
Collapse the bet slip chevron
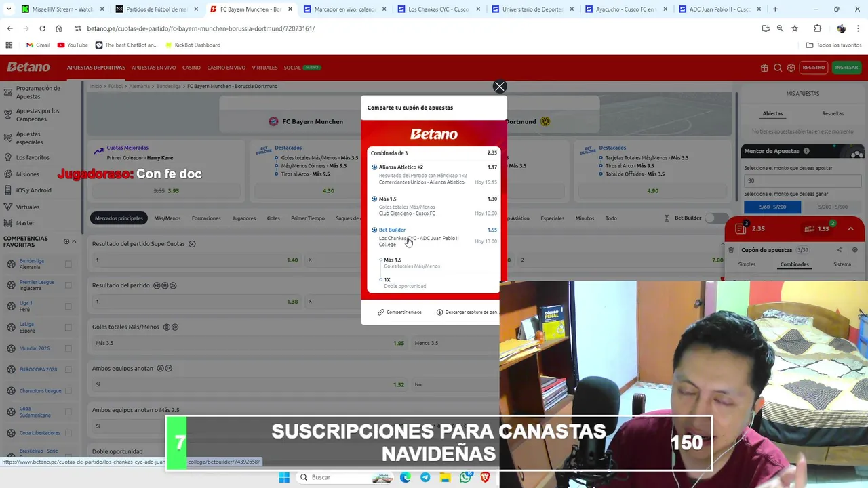point(850,229)
